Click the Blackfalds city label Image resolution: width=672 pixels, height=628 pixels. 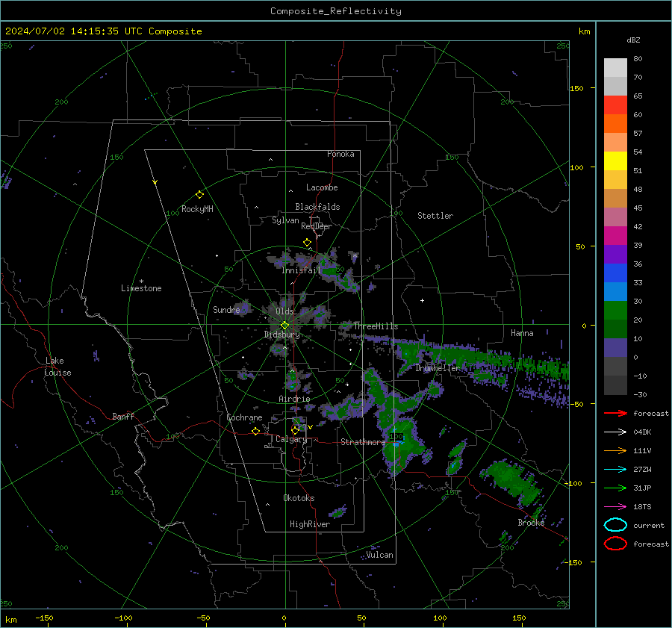[x=317, y=207]
